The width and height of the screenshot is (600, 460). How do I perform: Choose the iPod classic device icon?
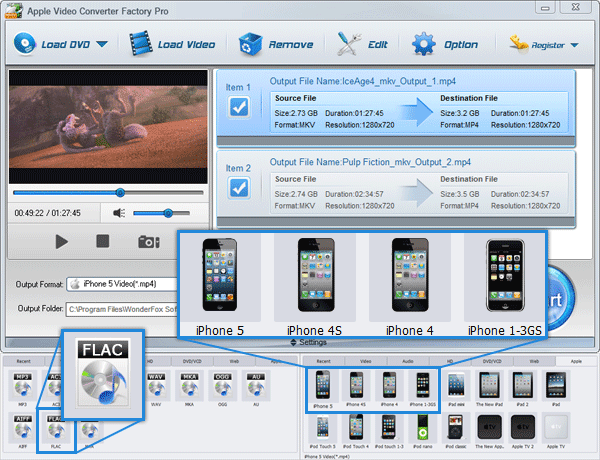pos(456,431)
